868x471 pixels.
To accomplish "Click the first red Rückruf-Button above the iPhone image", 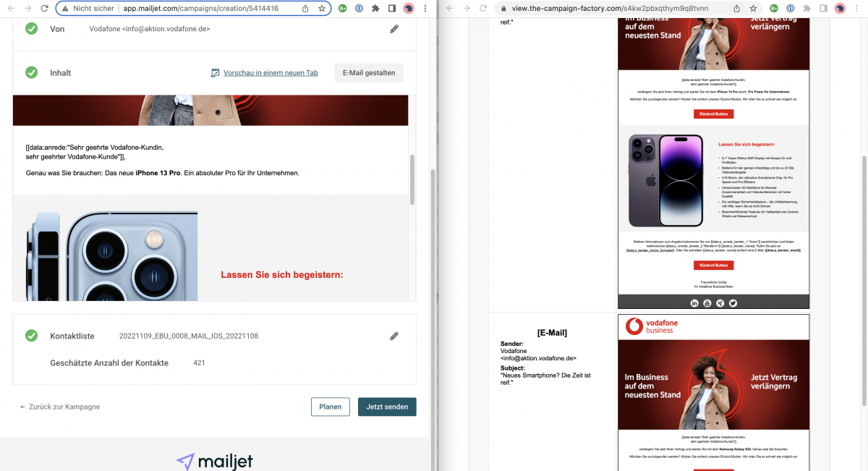I will click(x=713, y=114).
